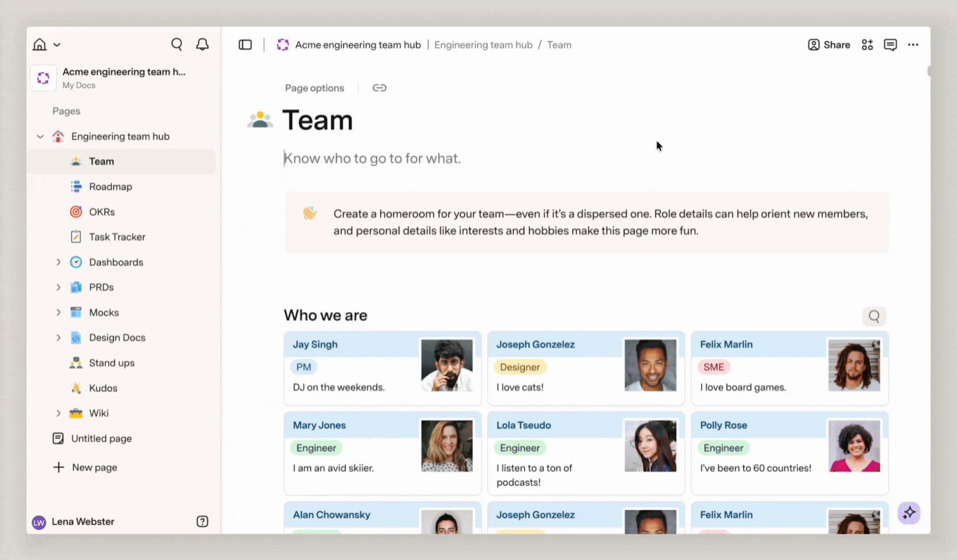957x560 pixels.
Task: Click the subtitle 'Know who to go to for what.'
Action: click(x=373, y=158)
